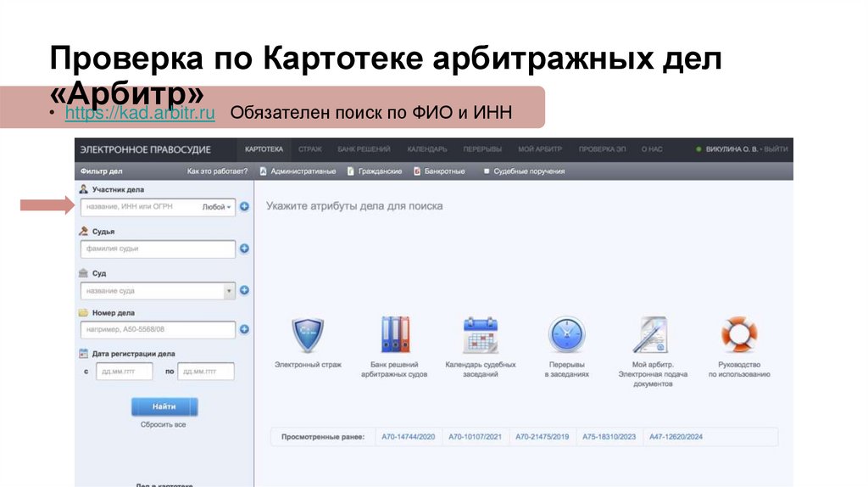Open Банк решений арбитражных судов binders icon
The width and height of the screenshot is (868, 487).
pos(395,334)
